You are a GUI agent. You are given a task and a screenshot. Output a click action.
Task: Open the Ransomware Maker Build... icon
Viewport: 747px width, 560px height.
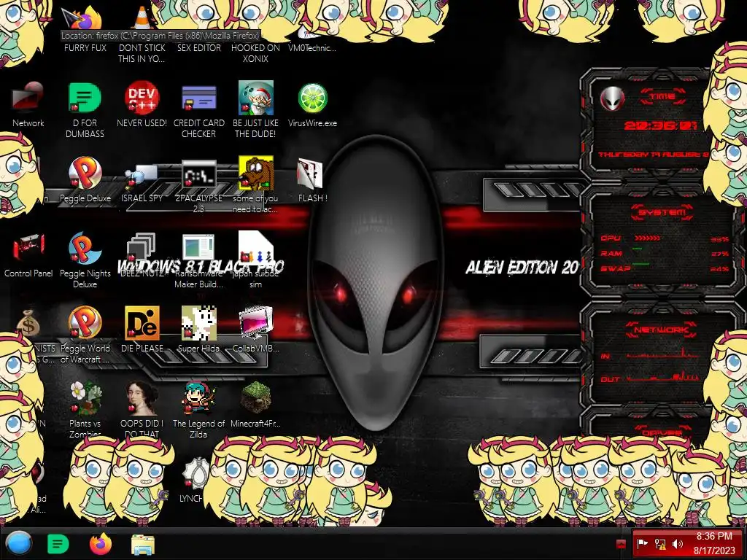pos(198,248)
